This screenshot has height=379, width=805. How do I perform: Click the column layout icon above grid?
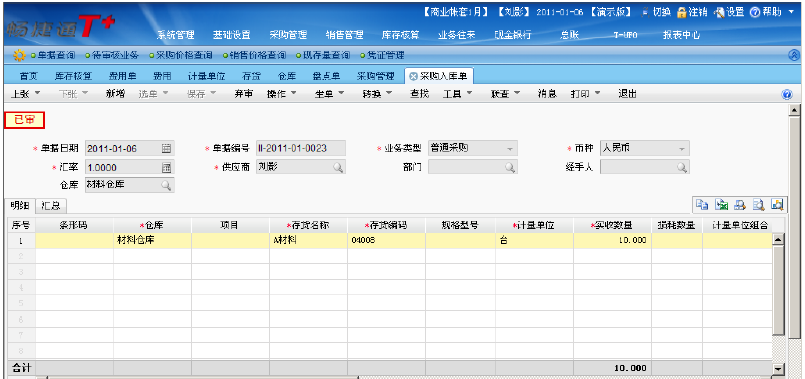777,204
